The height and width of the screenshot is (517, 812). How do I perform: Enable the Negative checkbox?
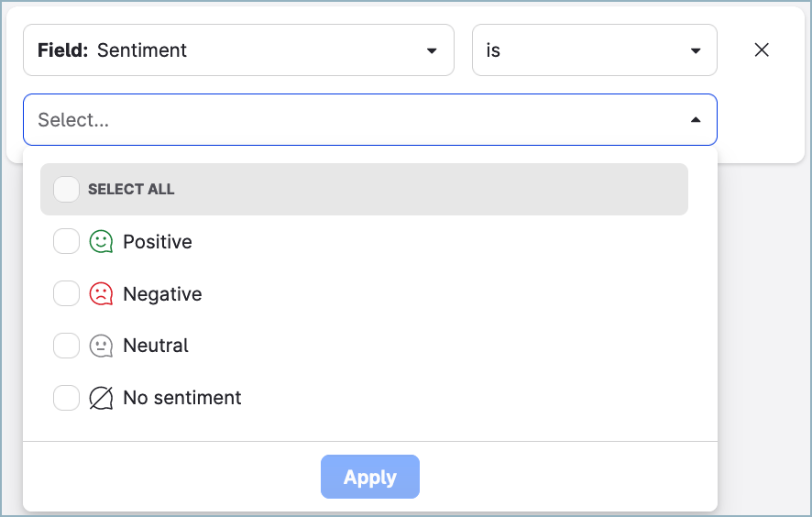(66, 294)
